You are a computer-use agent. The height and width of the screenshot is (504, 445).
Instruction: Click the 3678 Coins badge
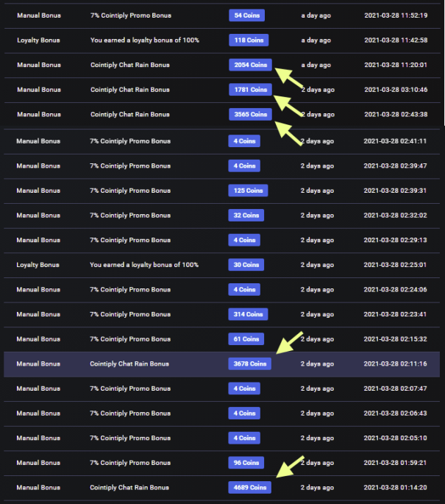point(249,364)
